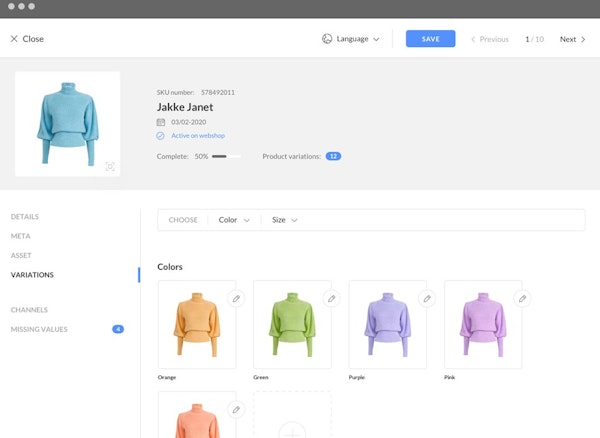The width and height of the screenshot is (600, 438).
Task: Click the edit pencil on Orange sweater
Action: pos(236,298)
